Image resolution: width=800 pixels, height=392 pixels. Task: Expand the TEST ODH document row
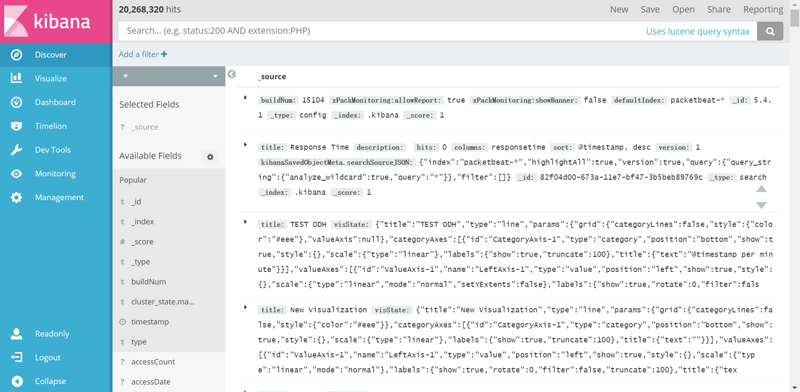[x=246, y=222]
